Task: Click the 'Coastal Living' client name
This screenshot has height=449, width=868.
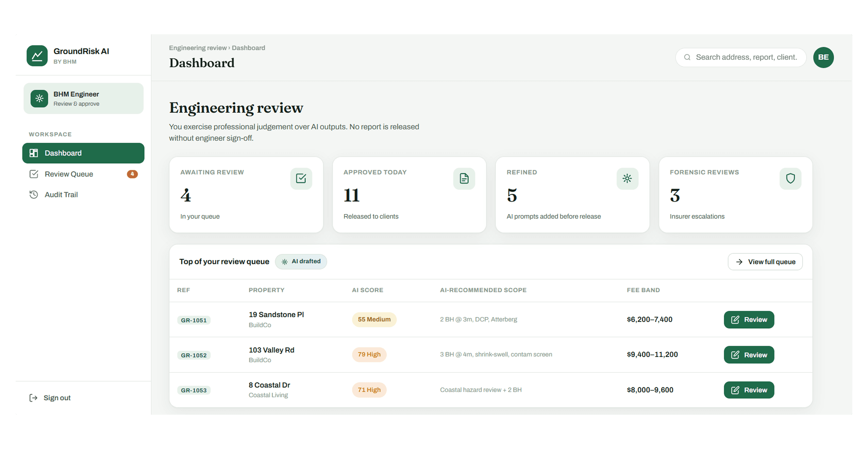Action: pos(268,395)
